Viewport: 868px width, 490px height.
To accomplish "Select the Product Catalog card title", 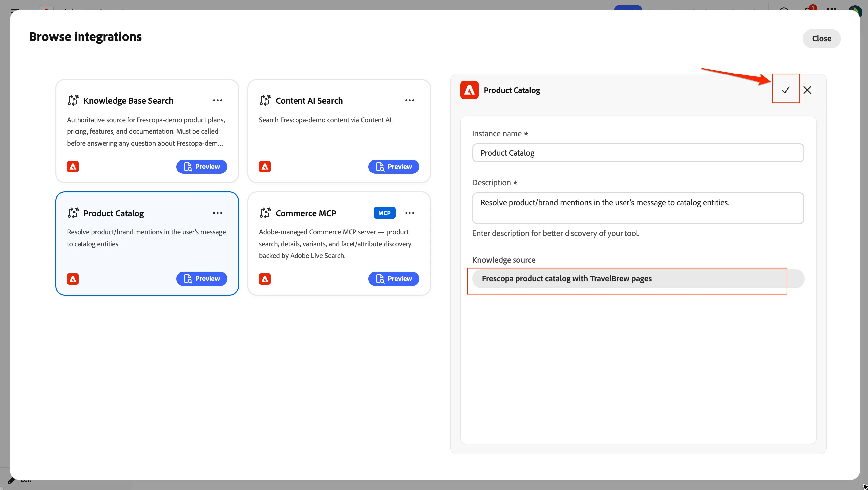I will point(114,213).
